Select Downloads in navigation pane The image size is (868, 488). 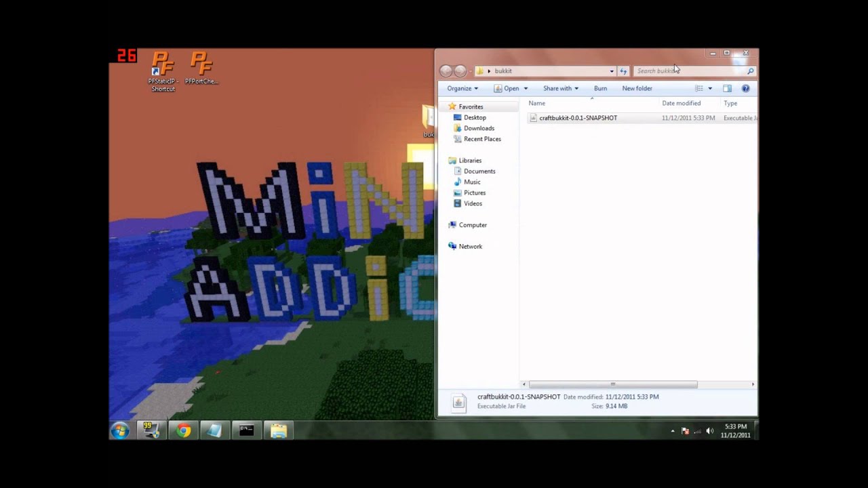pos(479,128)
